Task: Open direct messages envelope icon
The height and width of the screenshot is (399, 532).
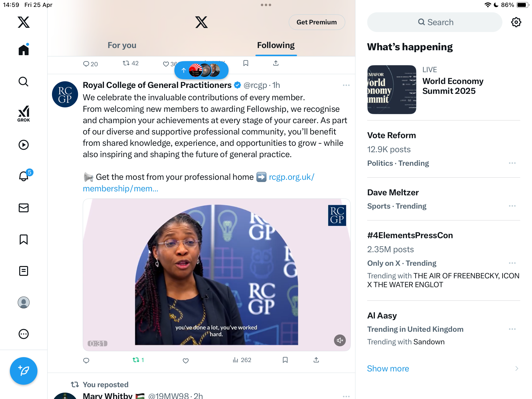Action: [x=24, y=208]
